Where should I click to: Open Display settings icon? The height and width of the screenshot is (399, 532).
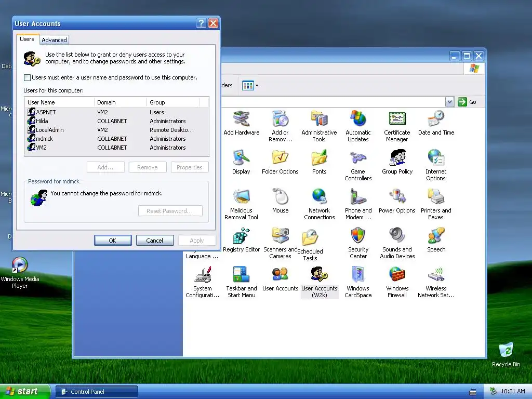tap(241, 162)
